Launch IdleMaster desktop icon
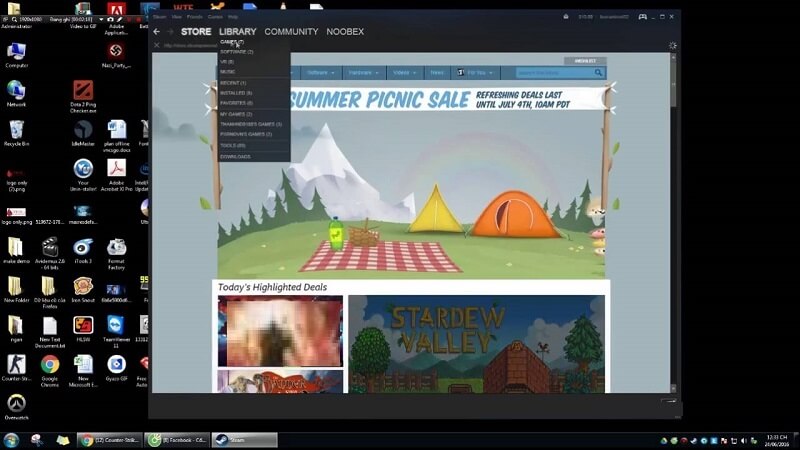Screen dimensions: 800x450 tap(83, 133)
